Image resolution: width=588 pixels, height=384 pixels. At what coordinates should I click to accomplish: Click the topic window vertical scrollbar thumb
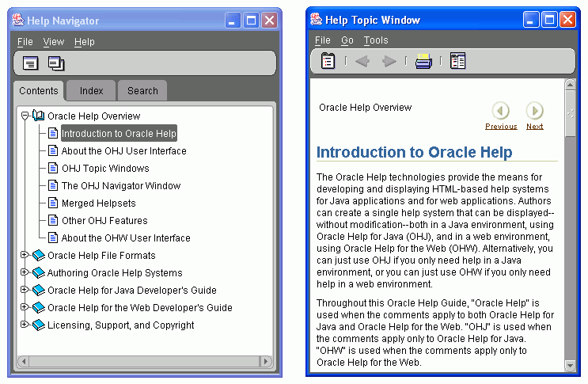click(x=570, y=113)
